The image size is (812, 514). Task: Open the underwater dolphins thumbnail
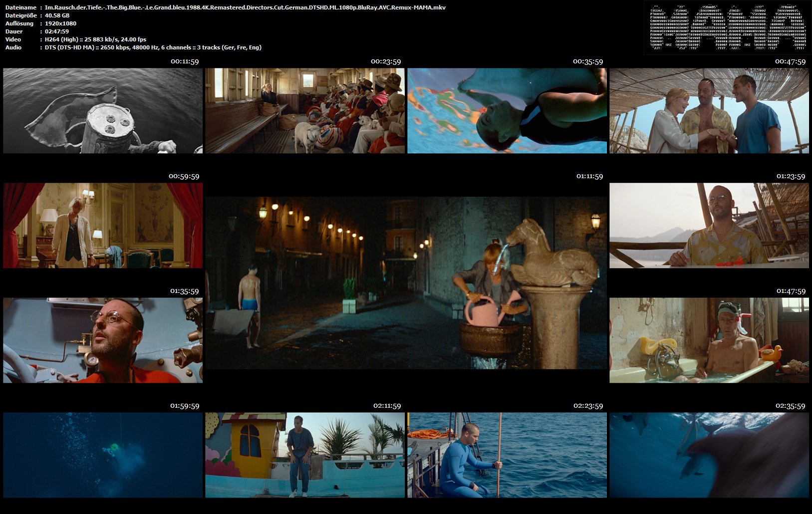click(x=709, y=455)
